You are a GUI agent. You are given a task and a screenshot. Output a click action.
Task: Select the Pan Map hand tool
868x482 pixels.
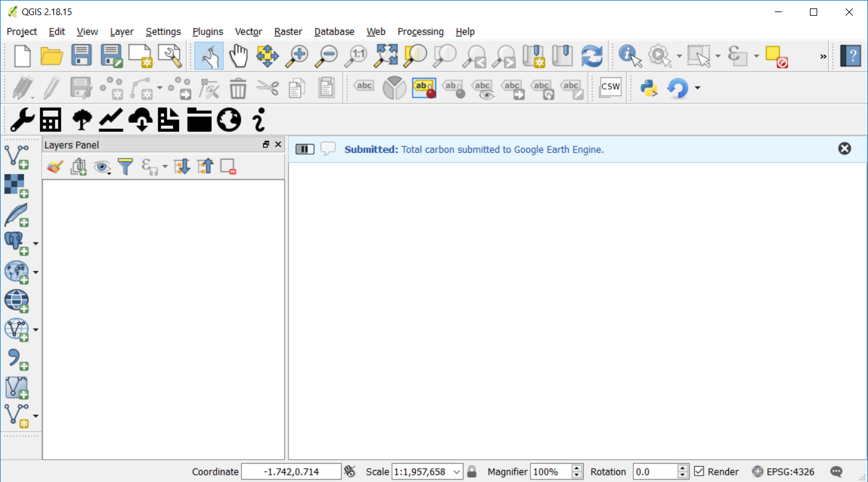click(238, 56)
